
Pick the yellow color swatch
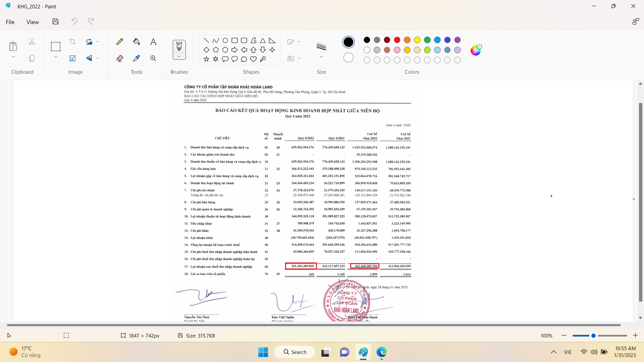417,40
